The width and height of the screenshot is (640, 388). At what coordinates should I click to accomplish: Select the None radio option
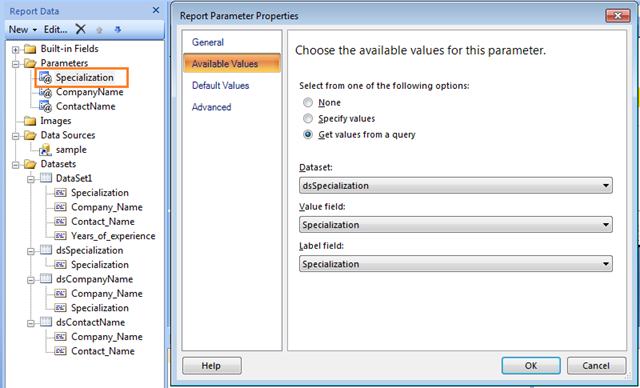308,102
